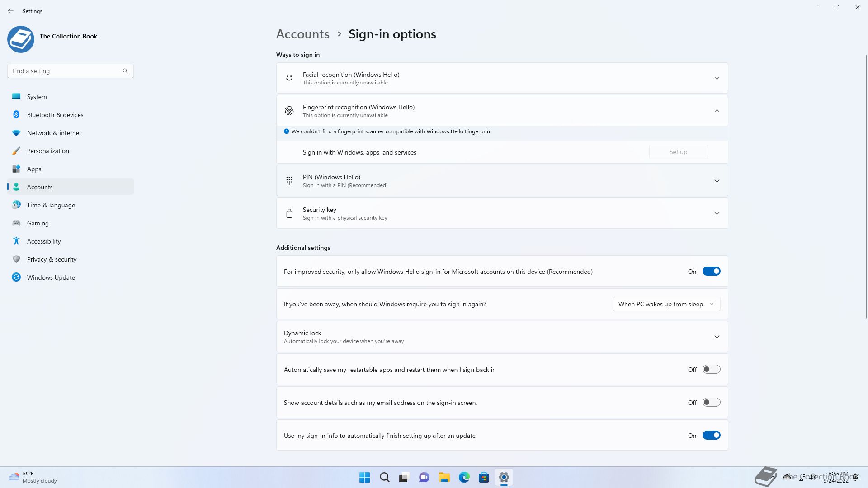Image resolution: width=868 pixels, height=488 pixels.
Task: Click the Accounts breadcrumb link
Action: 302,34
